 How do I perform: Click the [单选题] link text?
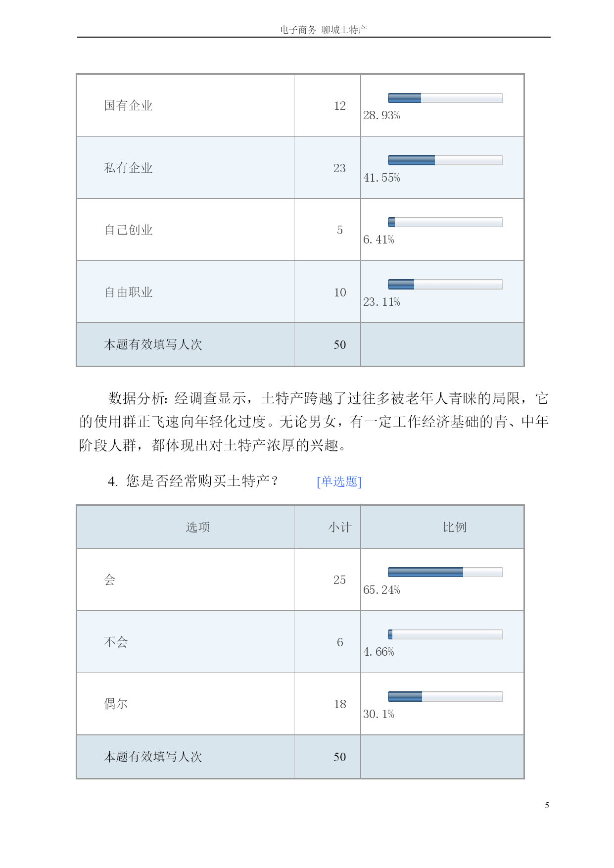point(339,482)
